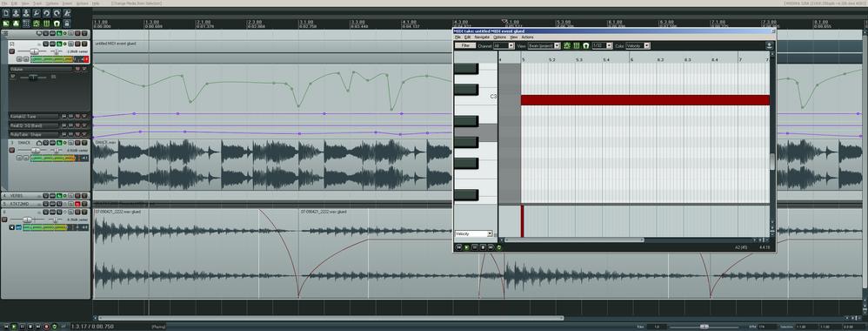Open Track menu in the main window

(x=37, y=3)
